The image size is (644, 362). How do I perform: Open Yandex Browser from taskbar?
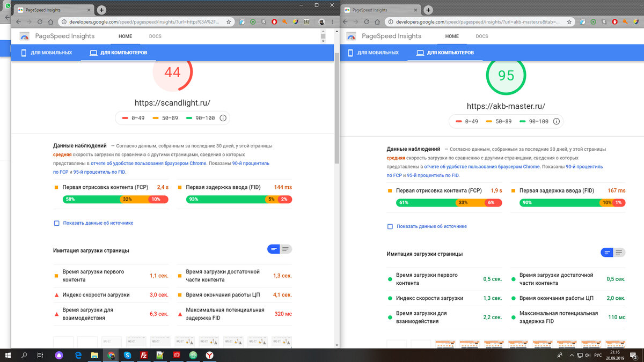(x=210, y=355)
